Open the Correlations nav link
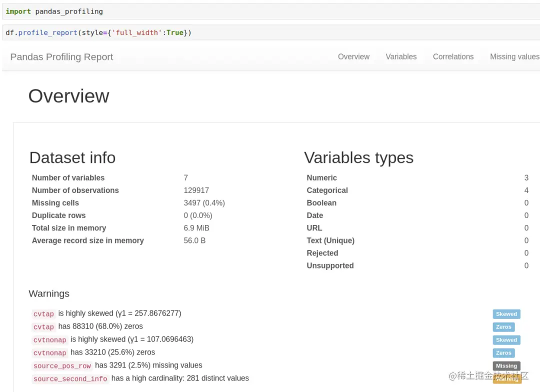This screenshot has height=392, width=540. coord(453,57)
